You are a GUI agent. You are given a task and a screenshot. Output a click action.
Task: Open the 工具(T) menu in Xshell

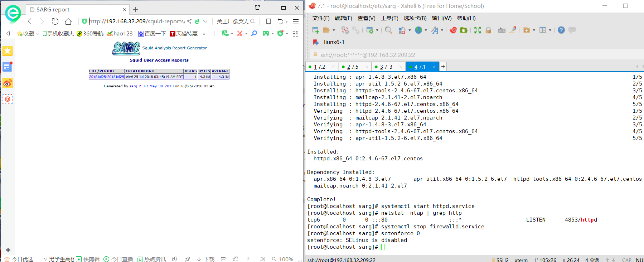(389, 18)
